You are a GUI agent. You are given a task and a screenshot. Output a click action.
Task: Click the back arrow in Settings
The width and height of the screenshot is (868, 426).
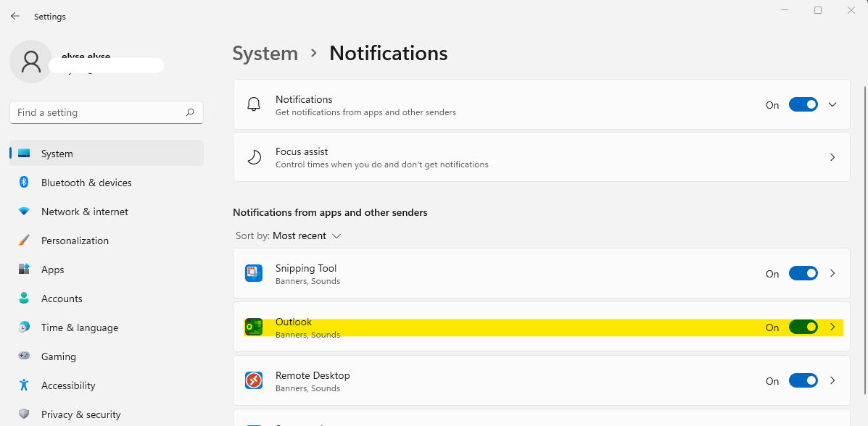coord(15,16)
